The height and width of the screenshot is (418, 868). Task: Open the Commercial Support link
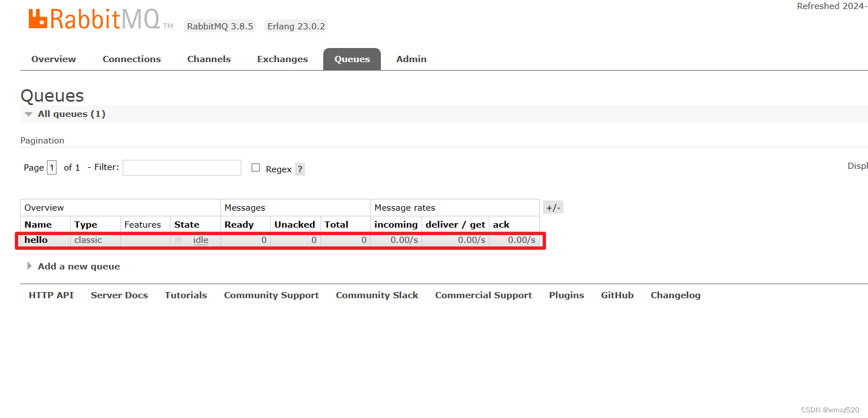tap(484, 295)
